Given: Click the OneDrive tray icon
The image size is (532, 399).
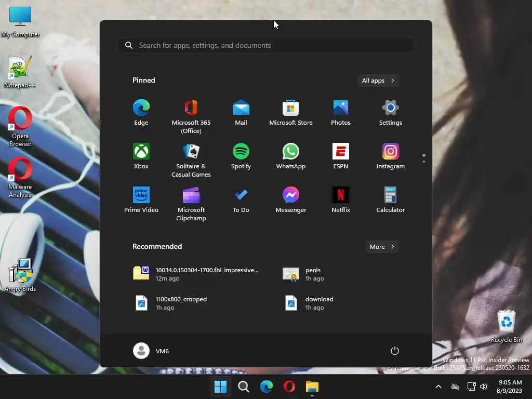Looking at the screenshot, I should pyautogui.click(x=455, y=387).
